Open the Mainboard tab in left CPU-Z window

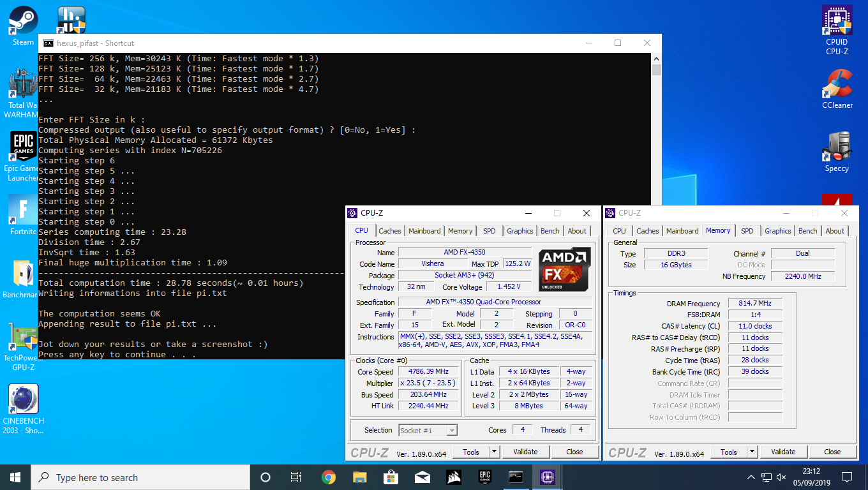tap(424, 231)
